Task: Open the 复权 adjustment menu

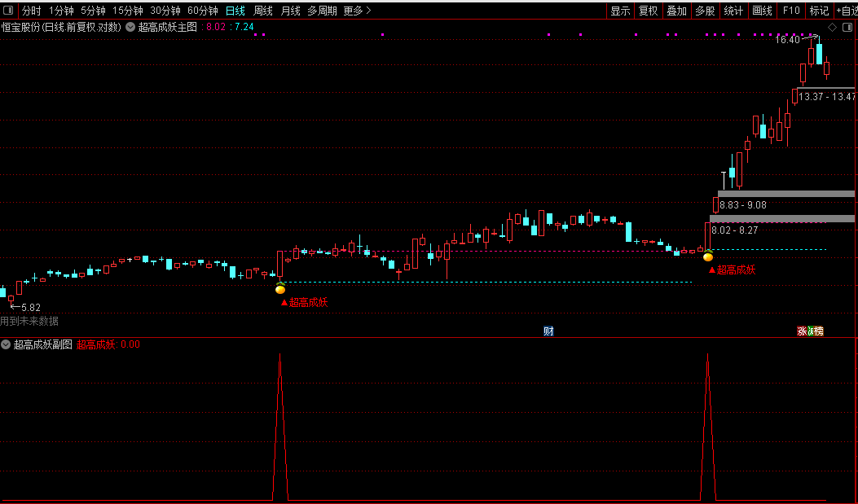Action: click(x=649, y=11)
